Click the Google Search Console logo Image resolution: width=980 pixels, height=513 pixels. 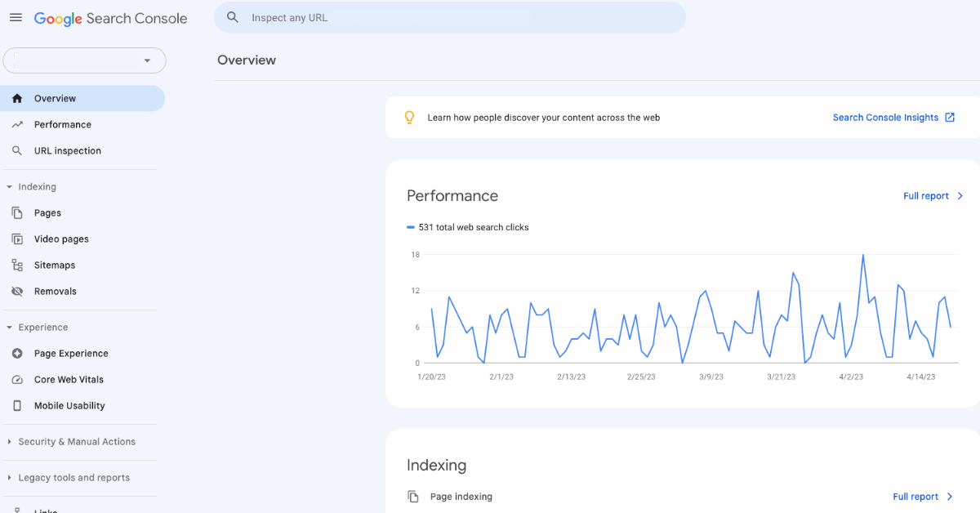110,18
